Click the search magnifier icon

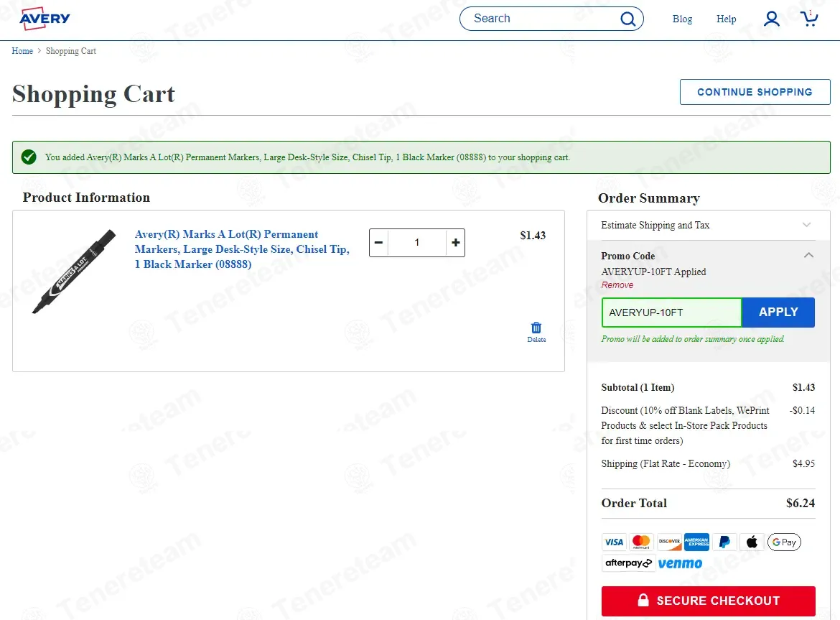click(x=628, y=19)
